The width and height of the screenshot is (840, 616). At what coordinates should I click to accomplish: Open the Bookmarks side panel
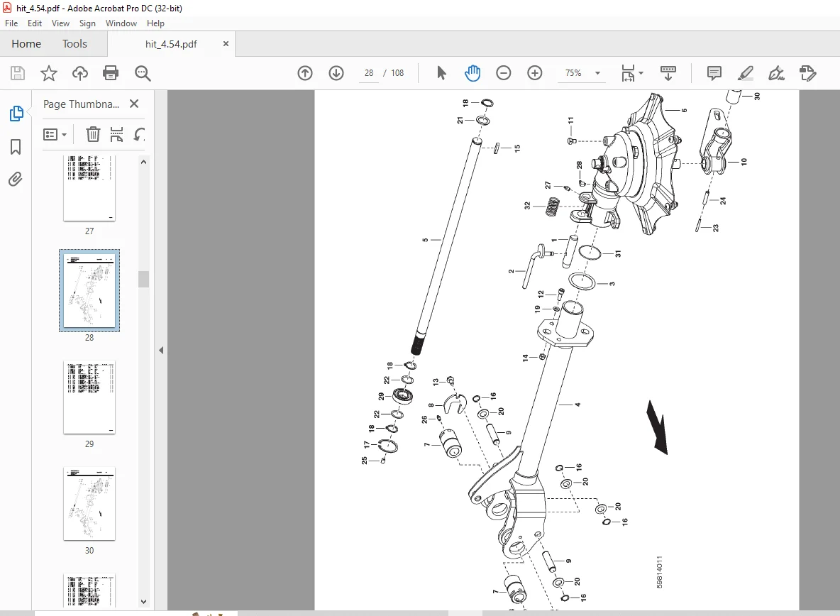click(x=16, y=147)
